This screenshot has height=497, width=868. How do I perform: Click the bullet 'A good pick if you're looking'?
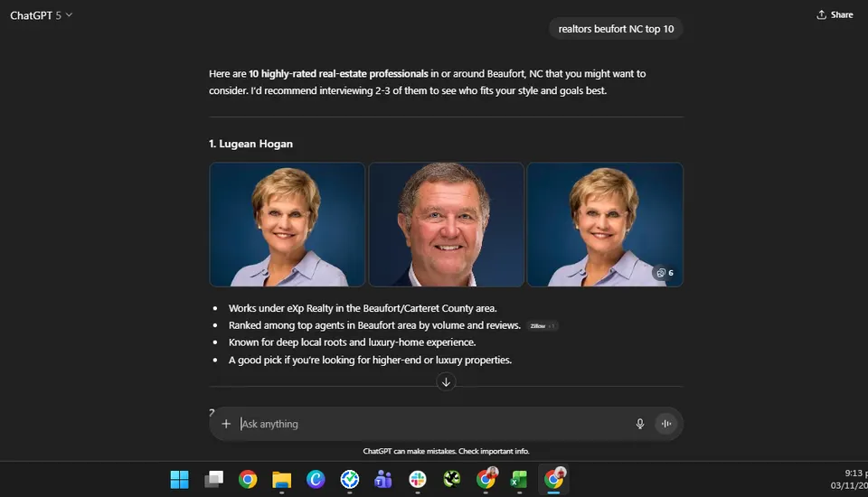pos(370,361)
